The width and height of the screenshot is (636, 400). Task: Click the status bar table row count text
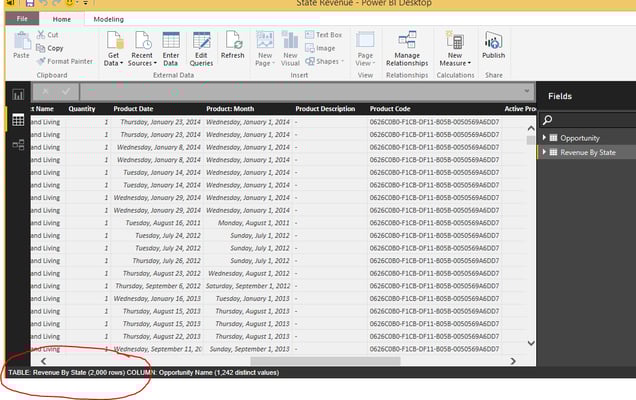[x=67, y=372]
